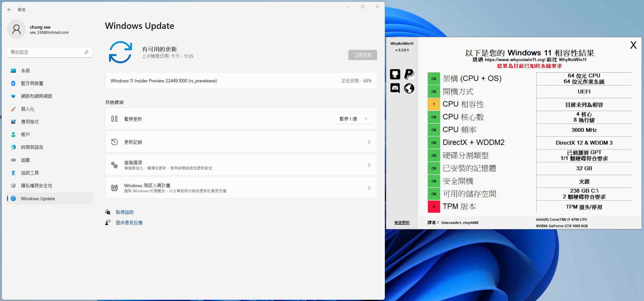Screen dimensions: 644x301
Task: Open 個人化 settings category
Action: pos(50,109)
